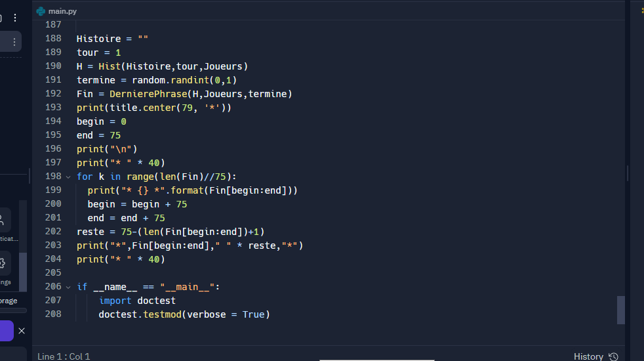Open the three-dot menu at top left
The width and height of the screenshot is (644, 361).
(x=15, y=18)
